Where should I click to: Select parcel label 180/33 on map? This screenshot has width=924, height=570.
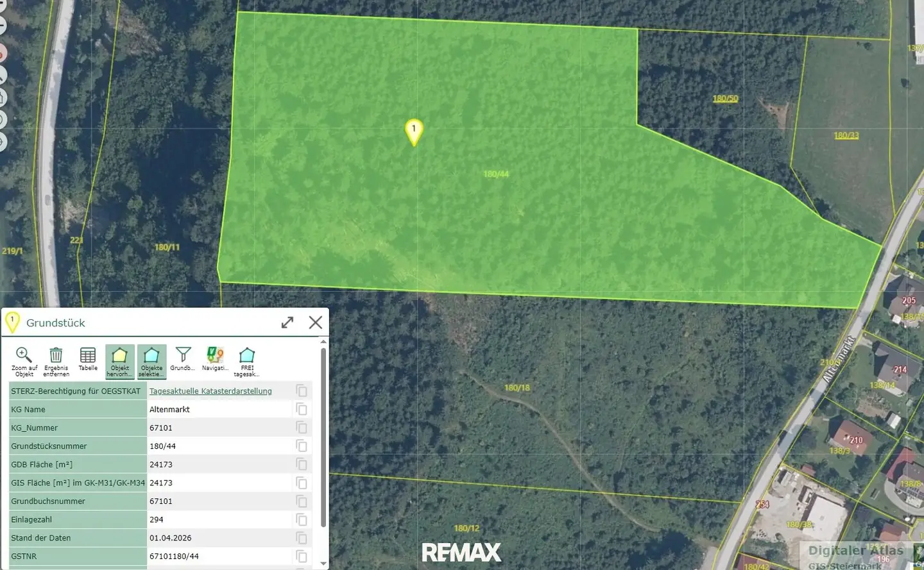coord(846,135)
